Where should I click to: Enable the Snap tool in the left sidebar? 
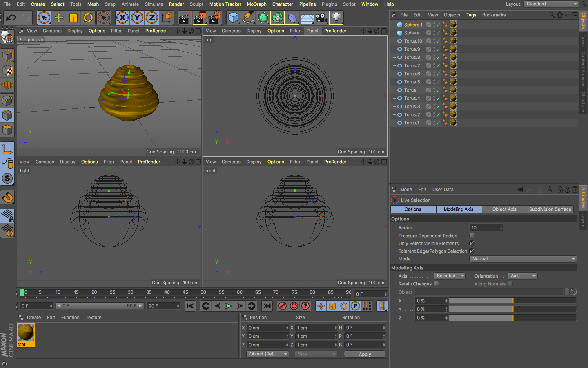[7, 197]
